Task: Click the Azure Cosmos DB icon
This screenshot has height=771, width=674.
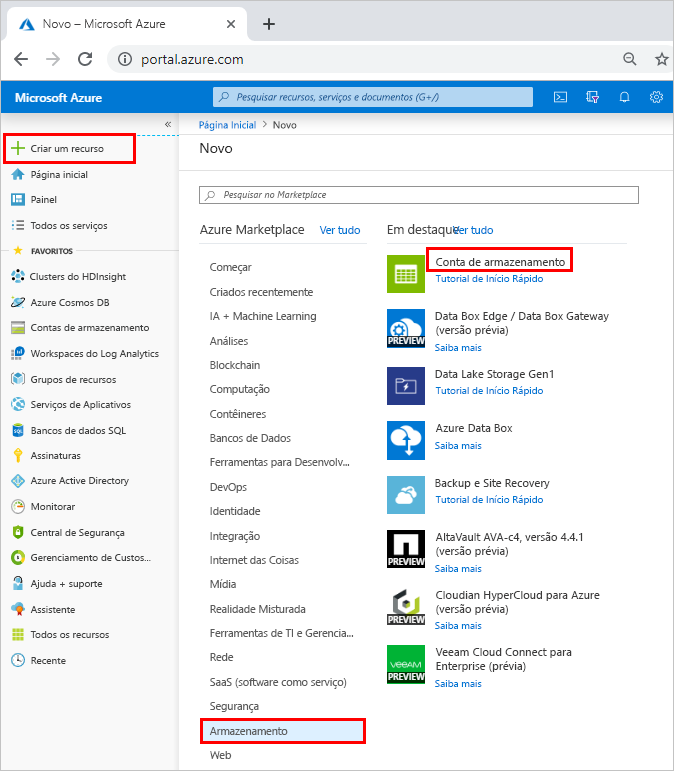Action: pos(18,302)
